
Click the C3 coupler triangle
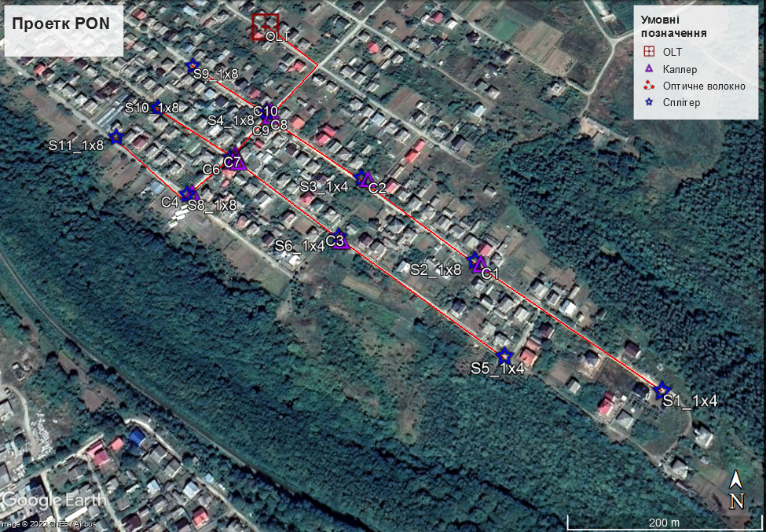pyautogui.click(x=339, y=240)
